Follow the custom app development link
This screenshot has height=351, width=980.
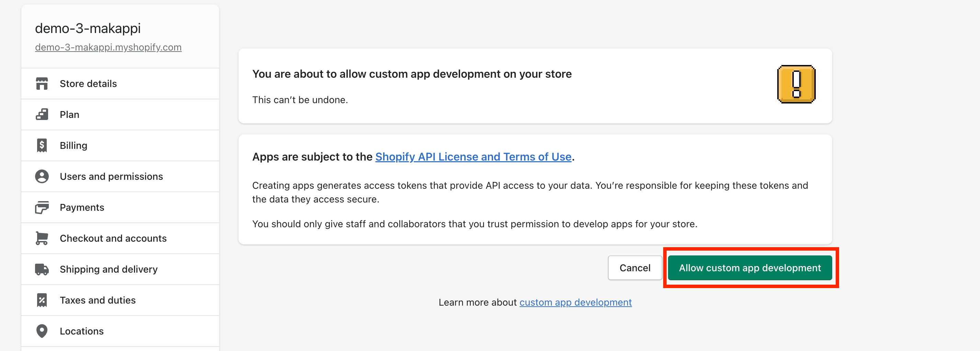click(x=575, y=302)
